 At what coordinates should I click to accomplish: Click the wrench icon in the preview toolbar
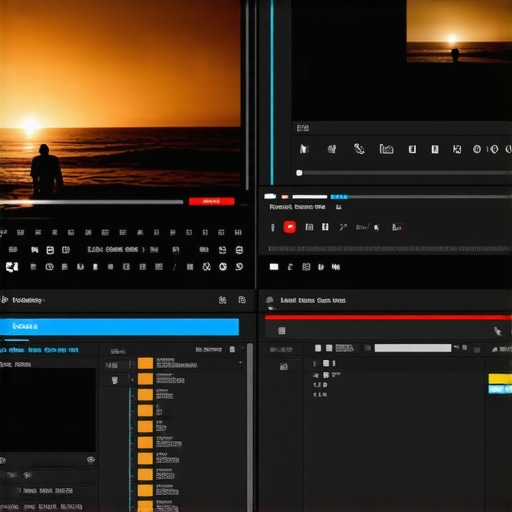click(359, 149)
